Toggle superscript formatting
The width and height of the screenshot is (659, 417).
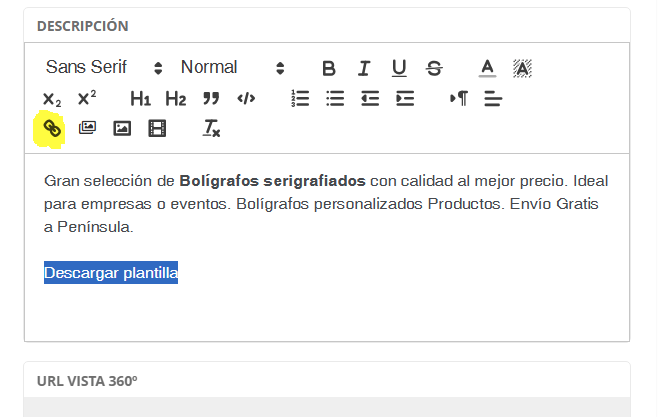tap(87, 98)
